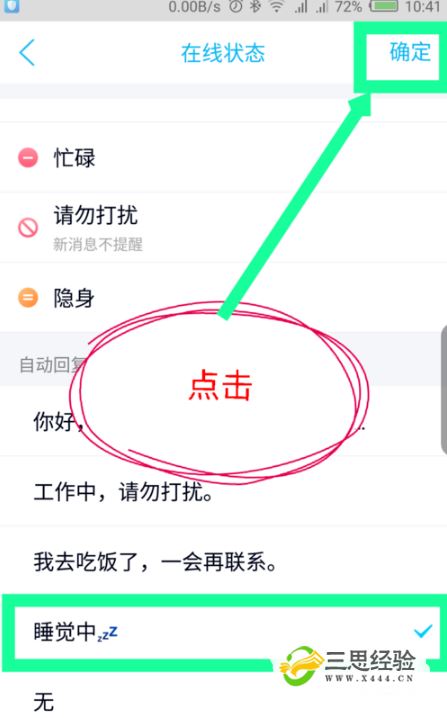Tap the battery icon in status bar
The height and width of the screenshot is (718, 447).
click(x=384, y=6)
